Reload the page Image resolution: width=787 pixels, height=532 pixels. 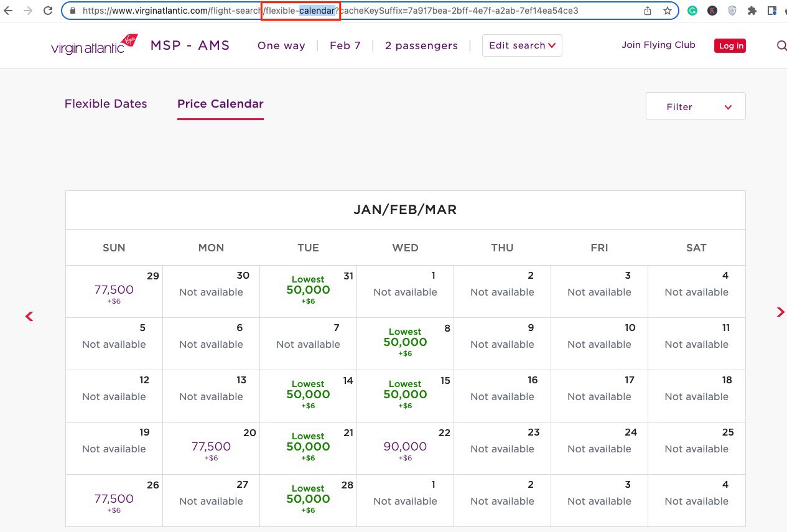[x=48, y=10]
